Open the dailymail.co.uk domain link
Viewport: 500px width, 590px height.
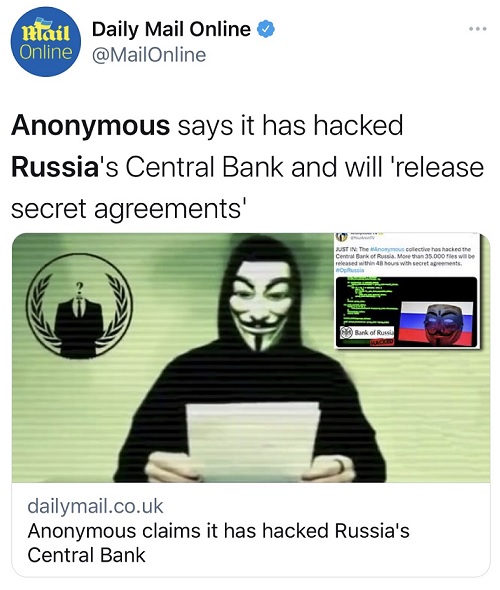click(x=95, y=506)
